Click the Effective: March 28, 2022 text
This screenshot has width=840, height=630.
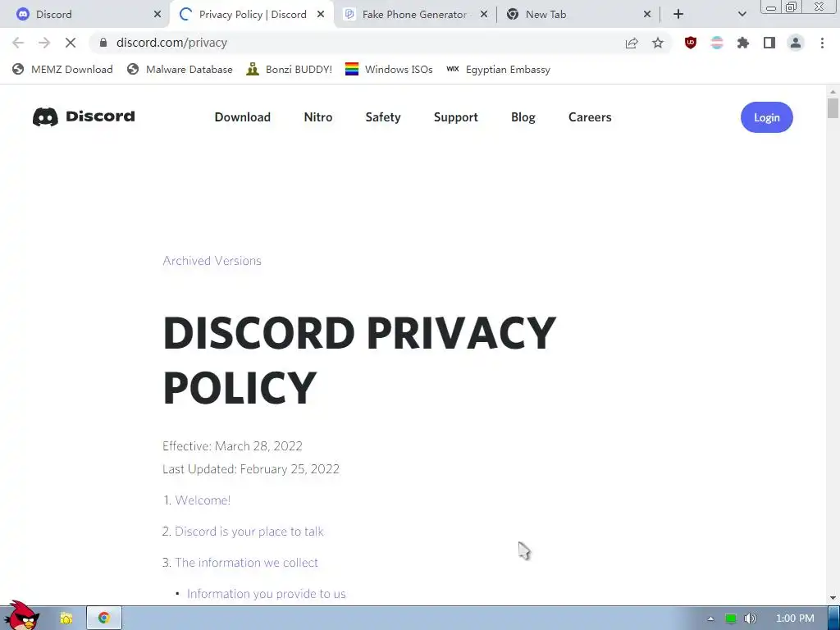click(232, 445)
